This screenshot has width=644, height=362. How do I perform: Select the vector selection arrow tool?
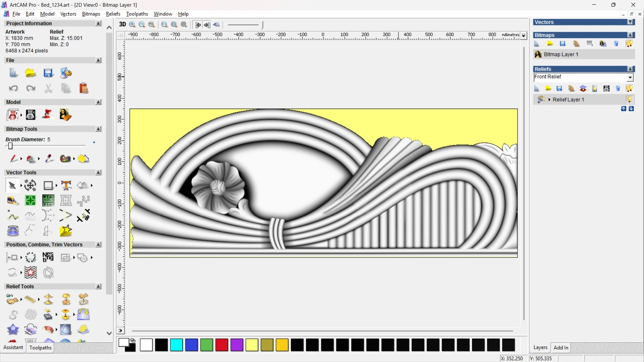12,185
